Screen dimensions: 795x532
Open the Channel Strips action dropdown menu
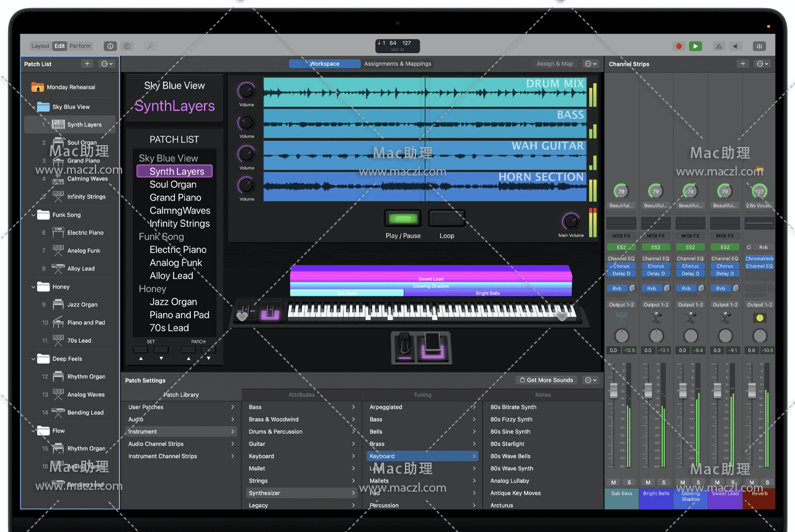(x=762, y=64)
